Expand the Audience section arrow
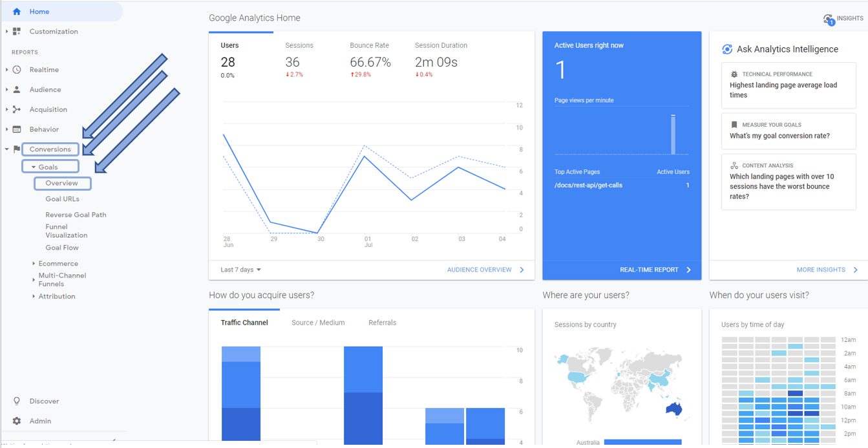Screen dimensions: 868x448 pos(7,90)
